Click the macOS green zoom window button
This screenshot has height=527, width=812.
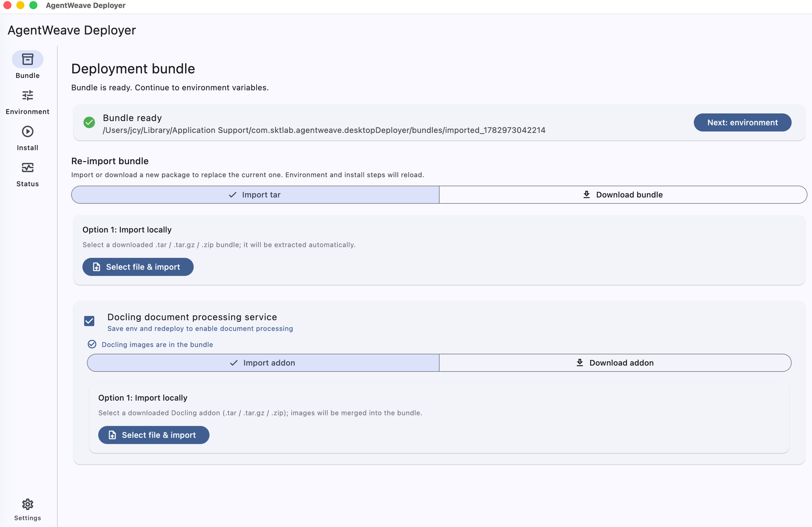tap(33, 5)
